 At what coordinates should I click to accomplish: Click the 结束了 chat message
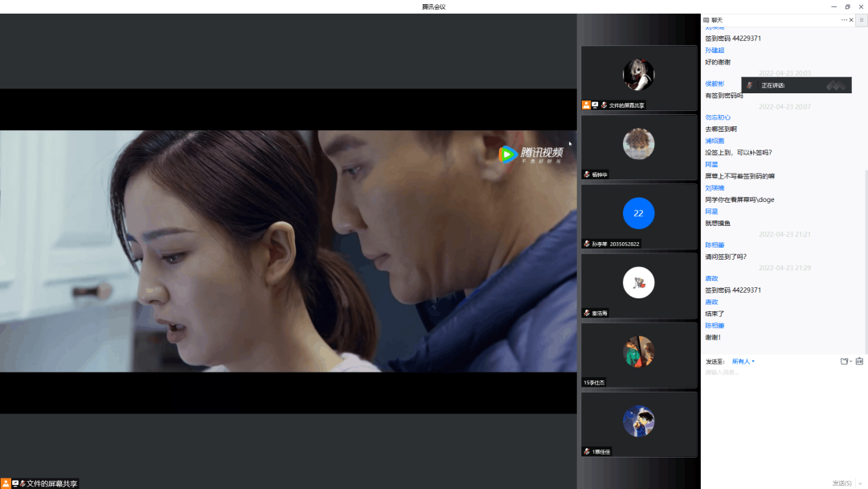(x=714, y=314)
